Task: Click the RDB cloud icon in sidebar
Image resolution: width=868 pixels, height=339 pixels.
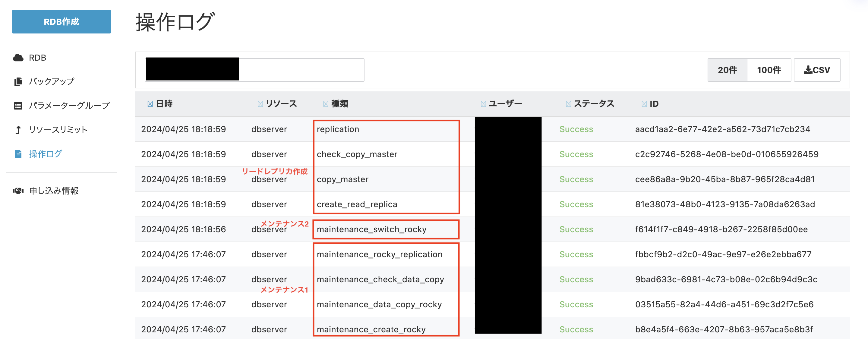Action: pyautogui.click(x=18, y=58)
